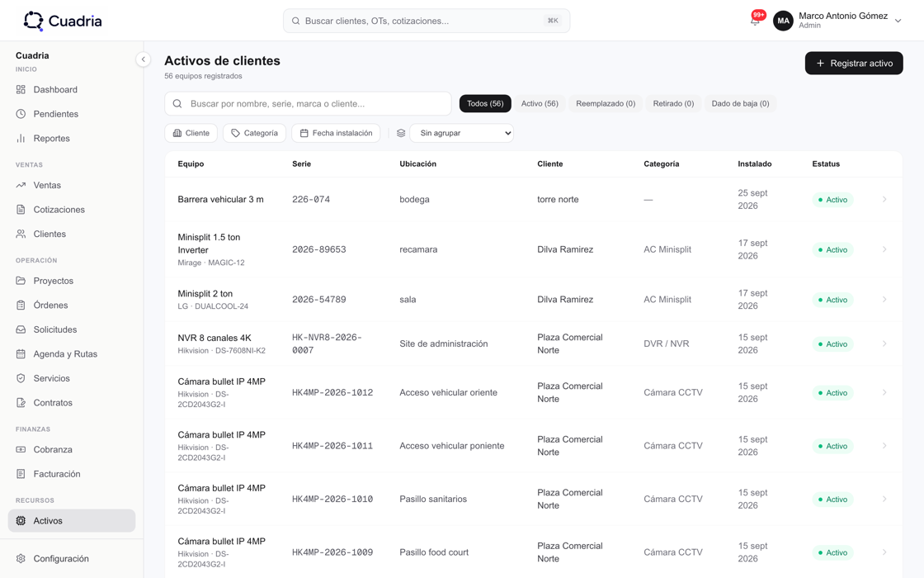Open Cotizaciones from the sidebar
Screen dimensions: 924x578
(71, 210)
